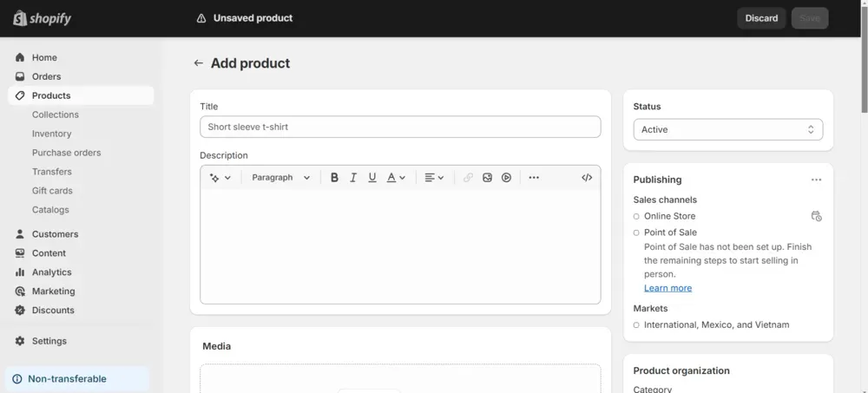
Task: Click the Marketing target icon
Action: 20,291
